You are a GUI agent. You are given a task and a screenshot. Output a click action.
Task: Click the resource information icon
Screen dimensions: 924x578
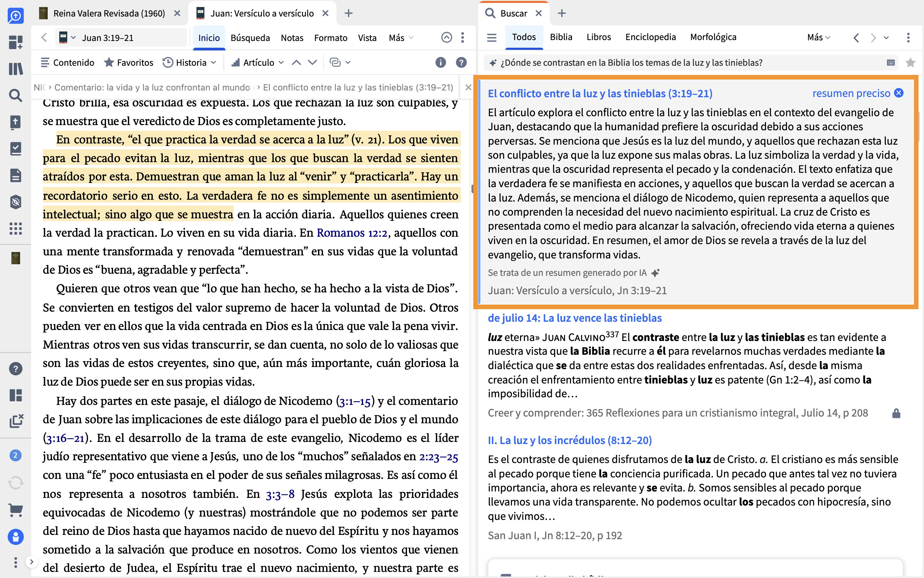click(440, 62)
